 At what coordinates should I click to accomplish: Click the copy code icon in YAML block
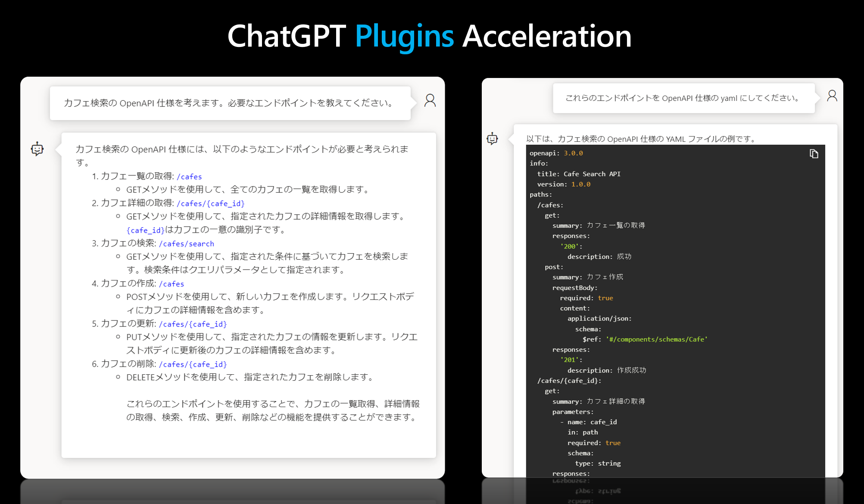(x=814, y=154)
